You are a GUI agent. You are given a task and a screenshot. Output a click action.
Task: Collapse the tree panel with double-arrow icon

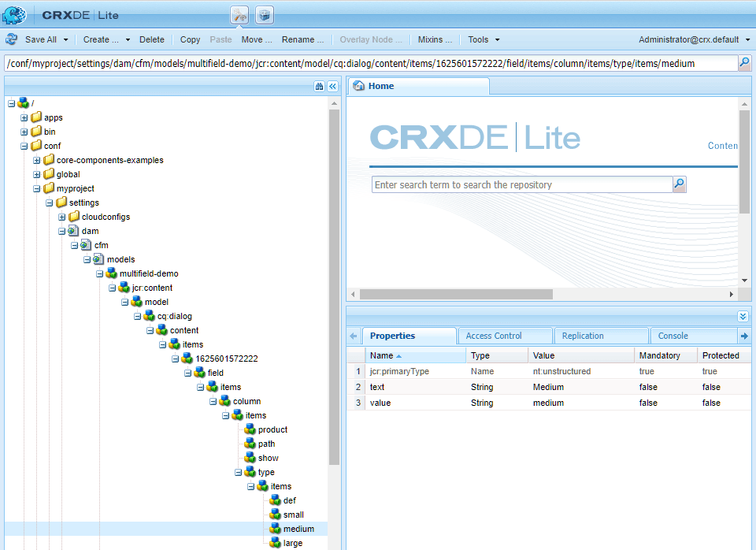coord(332,87)
